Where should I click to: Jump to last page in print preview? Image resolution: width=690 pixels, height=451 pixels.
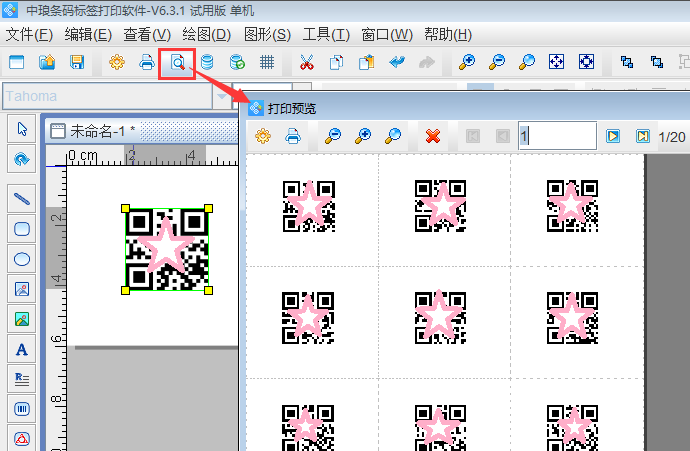tap(642, 136)
